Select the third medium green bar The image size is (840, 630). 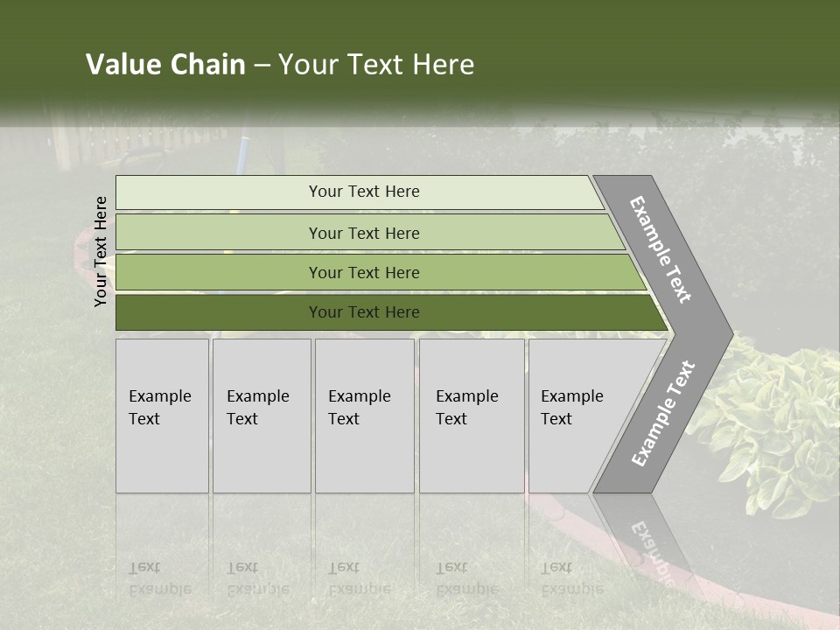(381, 272)
